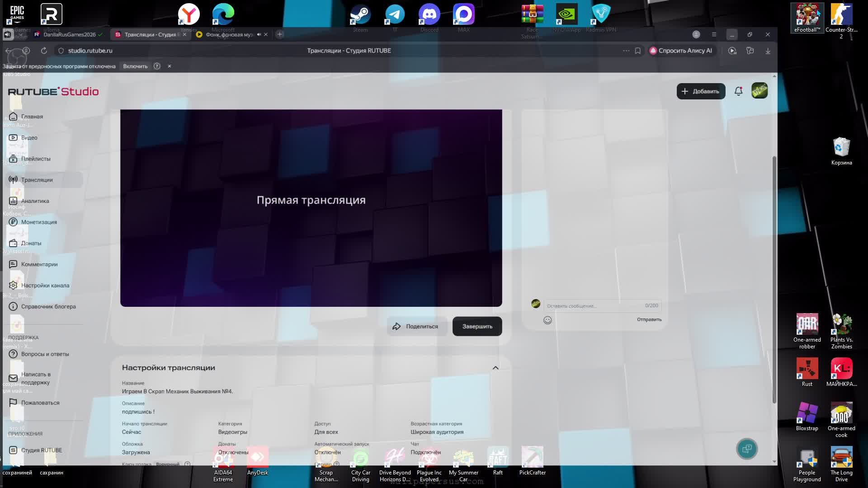This screenshot has height=488, width=868.
Task: Open the address bar three-dots menu
Action: pyautogui.click(x=626, y=51)
